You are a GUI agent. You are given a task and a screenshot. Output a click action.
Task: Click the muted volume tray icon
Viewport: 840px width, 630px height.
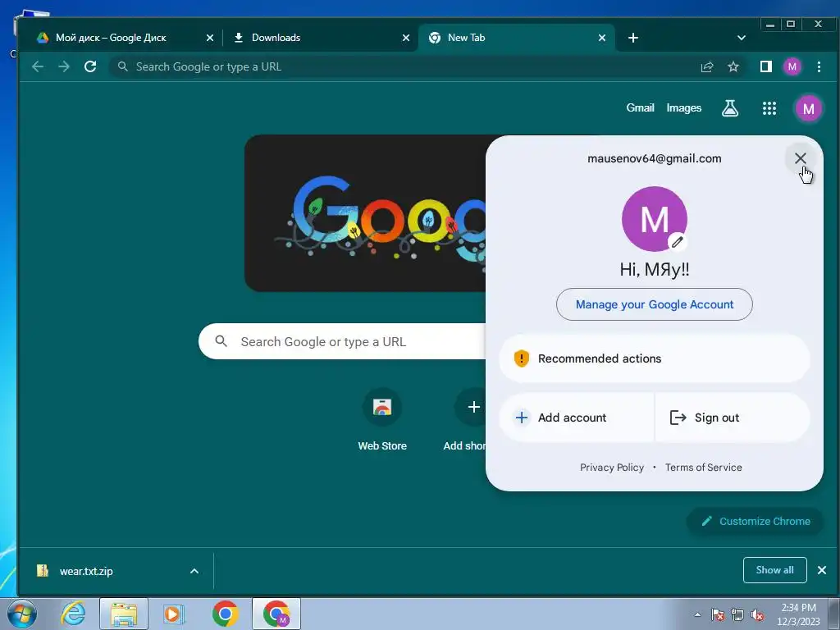(757, 615)
